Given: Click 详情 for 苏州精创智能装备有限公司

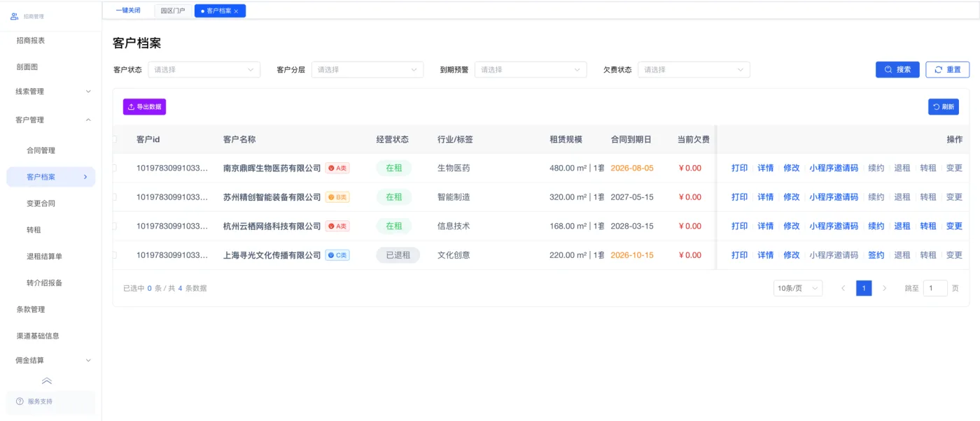Looking at the screenshot, I should (766, 197).
